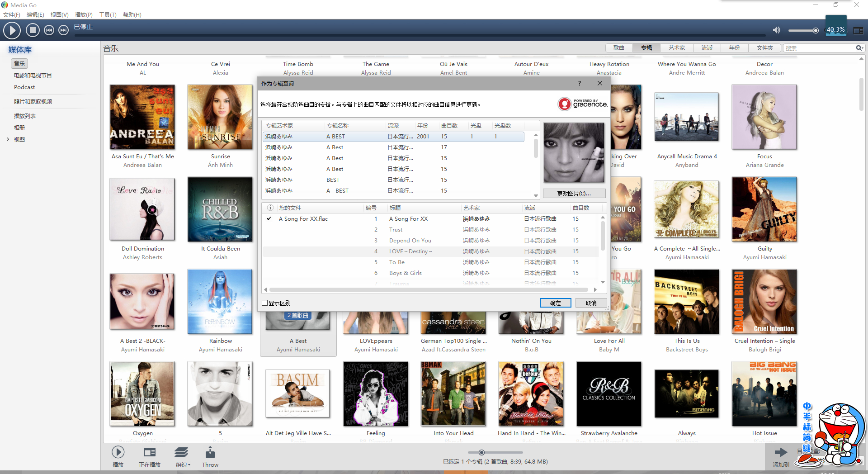This screenshot has width=868, height=474.
Task: Open the Sunrise album cover
Action: (220, 117)
